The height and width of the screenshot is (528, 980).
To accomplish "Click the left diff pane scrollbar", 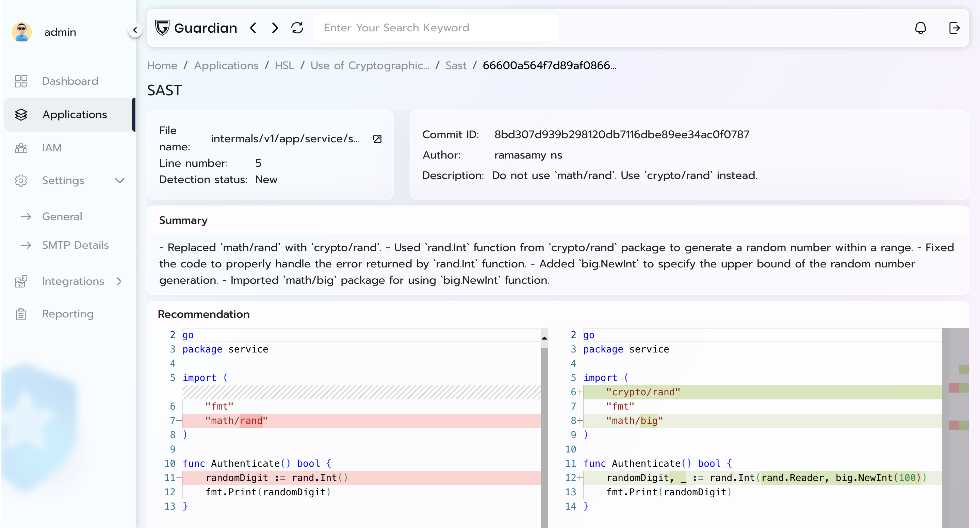I will 544,438.
